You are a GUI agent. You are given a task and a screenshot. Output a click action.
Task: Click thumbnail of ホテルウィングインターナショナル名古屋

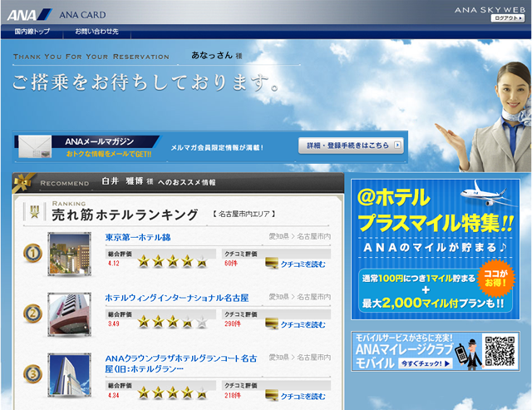[70, 314]
